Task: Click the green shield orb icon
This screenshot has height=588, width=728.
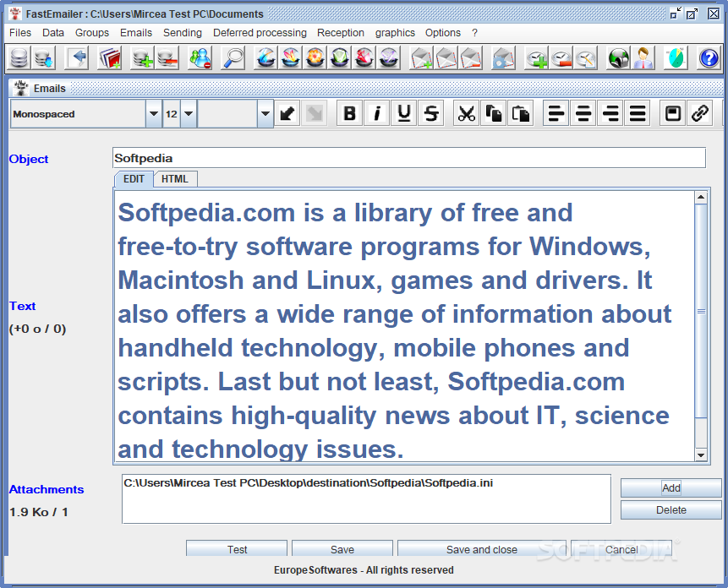Action: [340, 58]
